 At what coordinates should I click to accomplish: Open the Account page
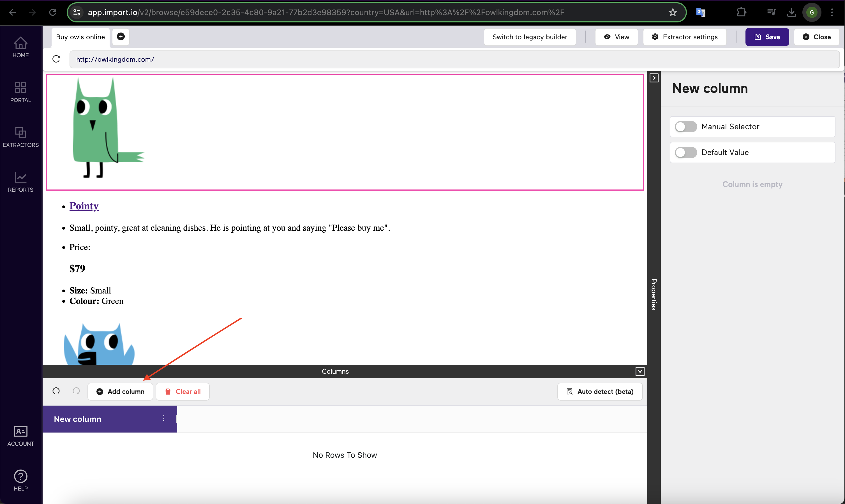tap(20, 436)
